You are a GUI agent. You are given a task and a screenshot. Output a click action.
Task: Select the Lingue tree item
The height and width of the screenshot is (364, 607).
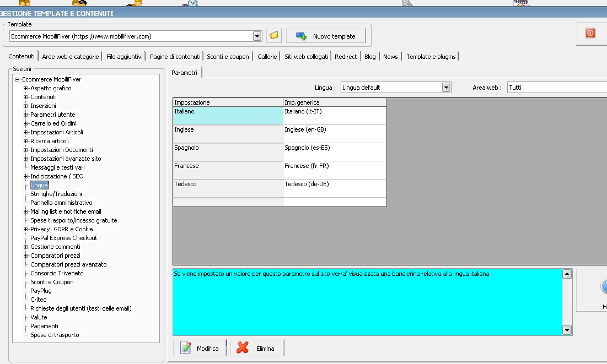pyautogui.click(x=39, y=185)
